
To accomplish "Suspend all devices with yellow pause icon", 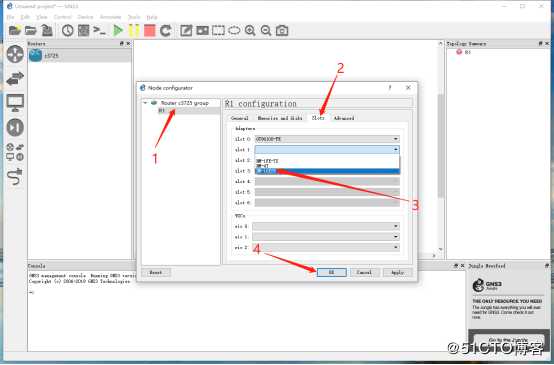I will pyautogui.click(x=134, y=31).
